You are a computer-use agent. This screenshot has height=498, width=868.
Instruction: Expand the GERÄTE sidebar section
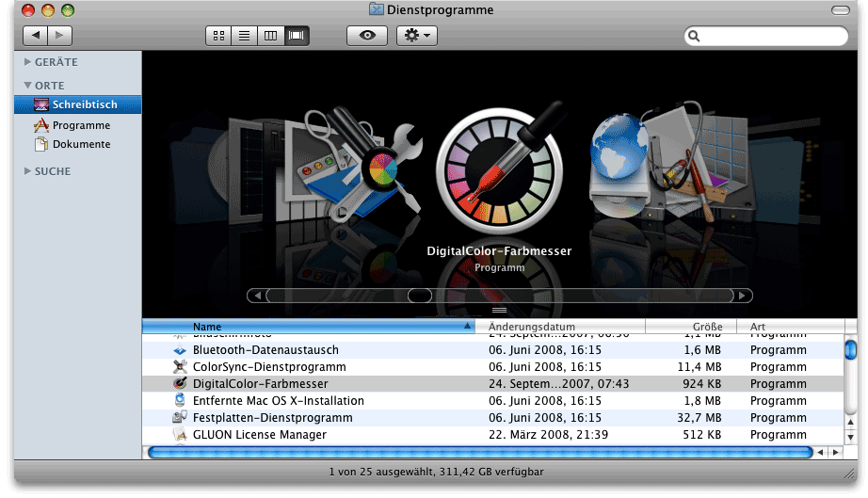point(27,62)
